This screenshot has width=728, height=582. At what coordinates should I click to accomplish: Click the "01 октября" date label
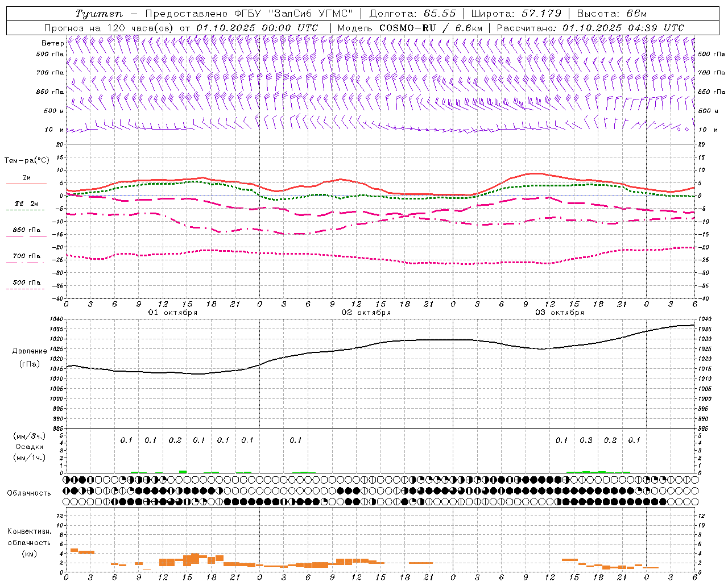(x=173, y=313)
